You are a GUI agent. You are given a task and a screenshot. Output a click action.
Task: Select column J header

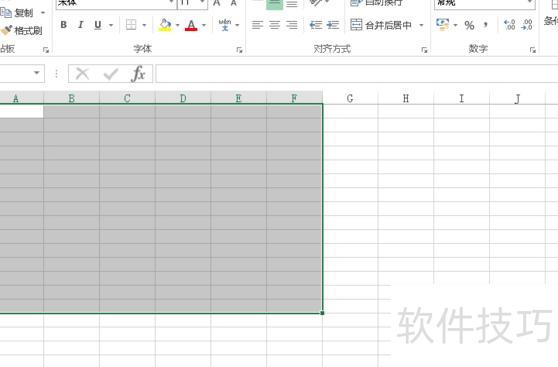[x=517, y=98]
